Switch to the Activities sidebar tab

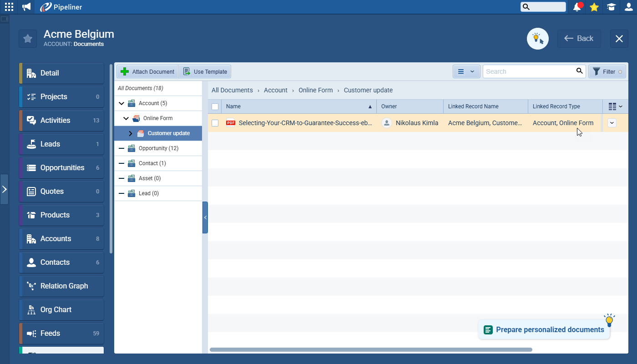click(x=62, y=120)
